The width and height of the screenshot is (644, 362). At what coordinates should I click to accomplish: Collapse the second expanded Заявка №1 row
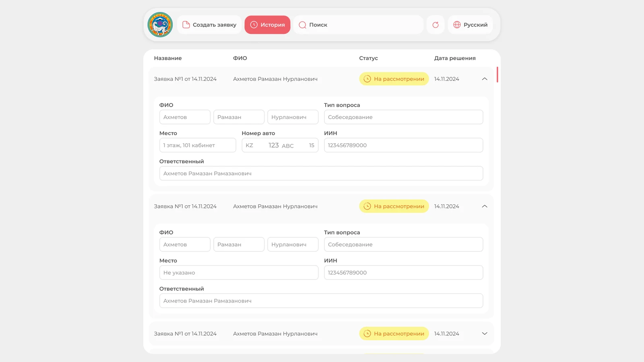tap(485, 206)
